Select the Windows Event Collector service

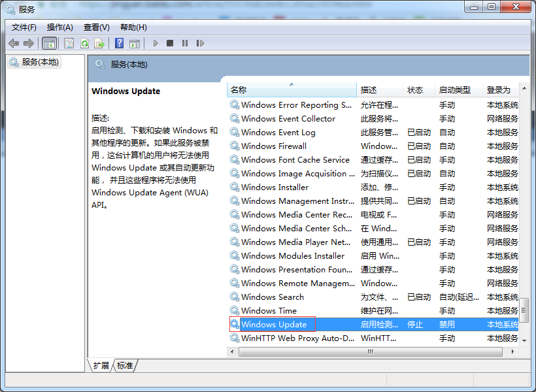tap(373, 119)
